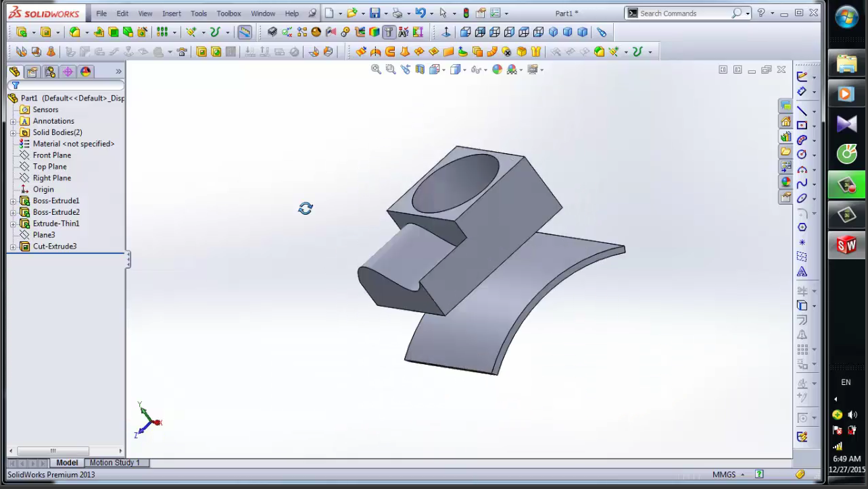Open the MMGS units dropdown
Screen dimensions: 868x489
pyautogui.click(x=737, y=474)
